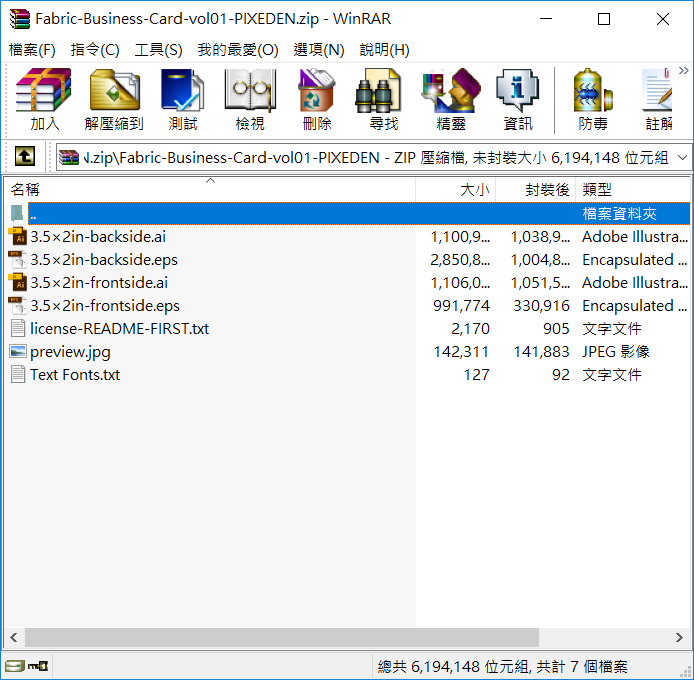694x680 pixels.
Task: Click the WinRAR title bar app icon
Action: point(19,19)
